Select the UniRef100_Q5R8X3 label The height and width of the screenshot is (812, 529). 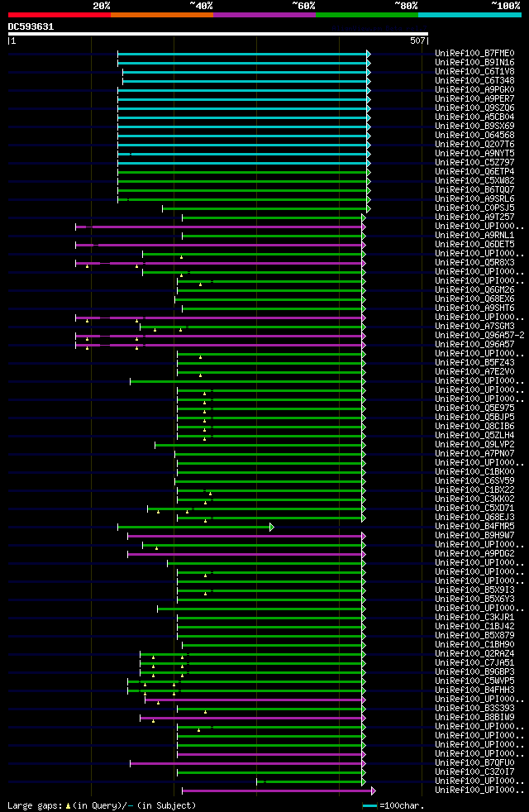[474, 263]
